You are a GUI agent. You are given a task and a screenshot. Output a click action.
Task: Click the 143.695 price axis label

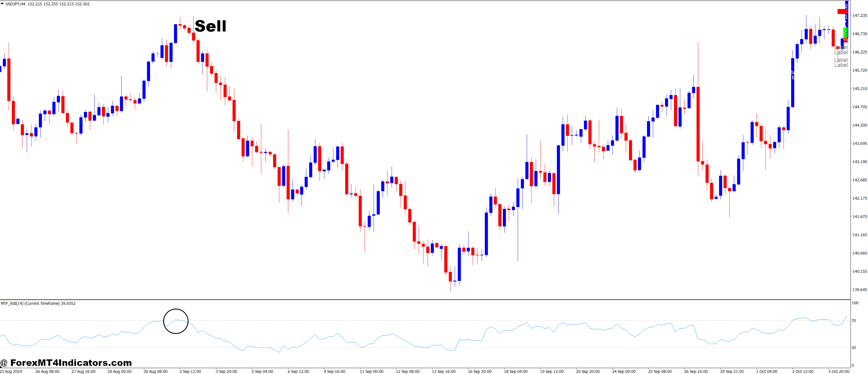point(860,143)
